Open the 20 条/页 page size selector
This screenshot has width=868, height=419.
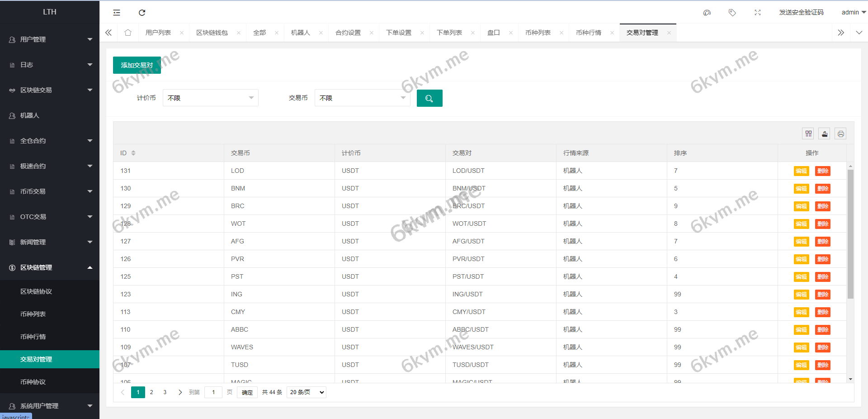(x=306, y=392)
